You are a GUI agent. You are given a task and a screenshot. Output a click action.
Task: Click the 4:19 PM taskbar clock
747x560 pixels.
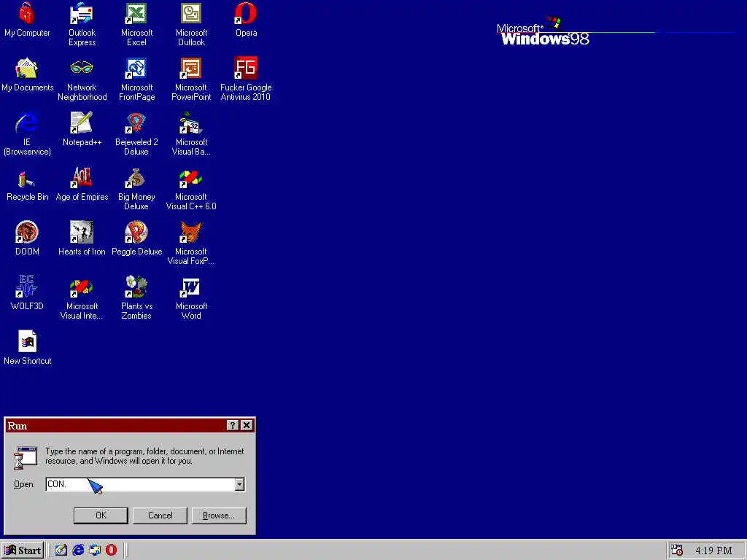click(x=713, y=551)
